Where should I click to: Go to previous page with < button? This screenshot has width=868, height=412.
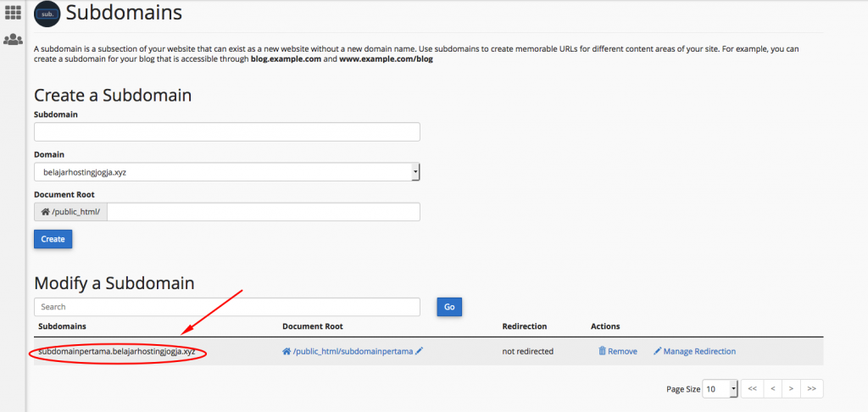(772, 389)
